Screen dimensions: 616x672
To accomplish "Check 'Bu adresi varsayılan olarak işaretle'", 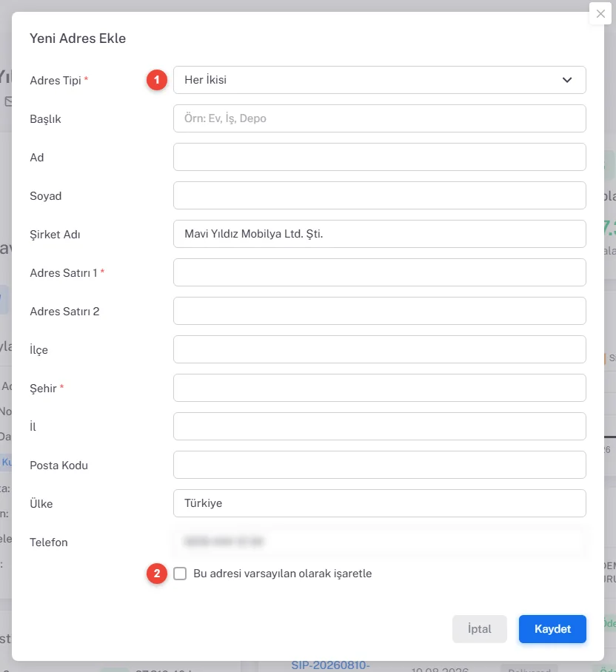I will [x=180, y=574].
